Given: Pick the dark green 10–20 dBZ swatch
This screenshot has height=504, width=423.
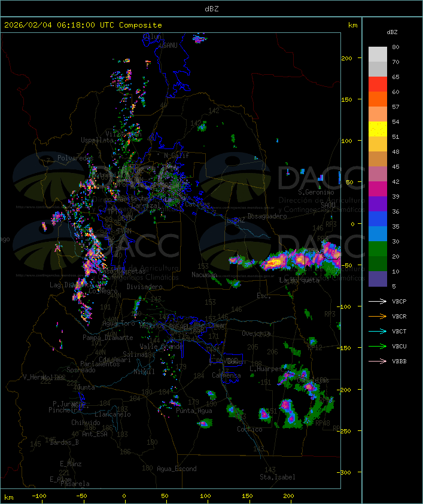Looking at the screenshot, I should point(378,263).
